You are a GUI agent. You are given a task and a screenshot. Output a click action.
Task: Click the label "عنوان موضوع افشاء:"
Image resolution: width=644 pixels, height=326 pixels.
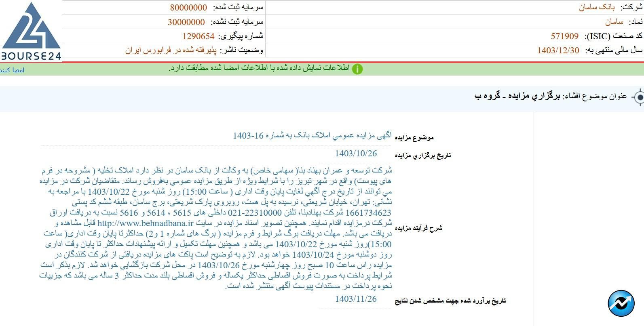point(595,96)
